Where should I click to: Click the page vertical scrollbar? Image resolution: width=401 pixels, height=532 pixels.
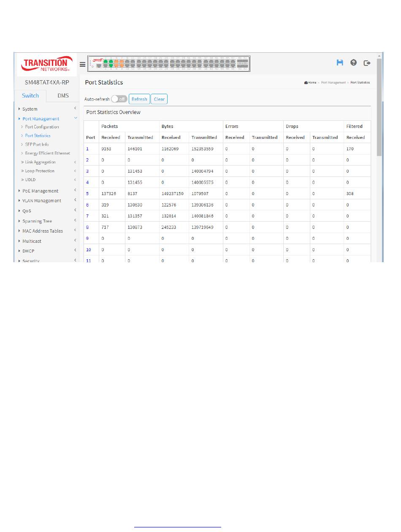click(x=379, y=127)
